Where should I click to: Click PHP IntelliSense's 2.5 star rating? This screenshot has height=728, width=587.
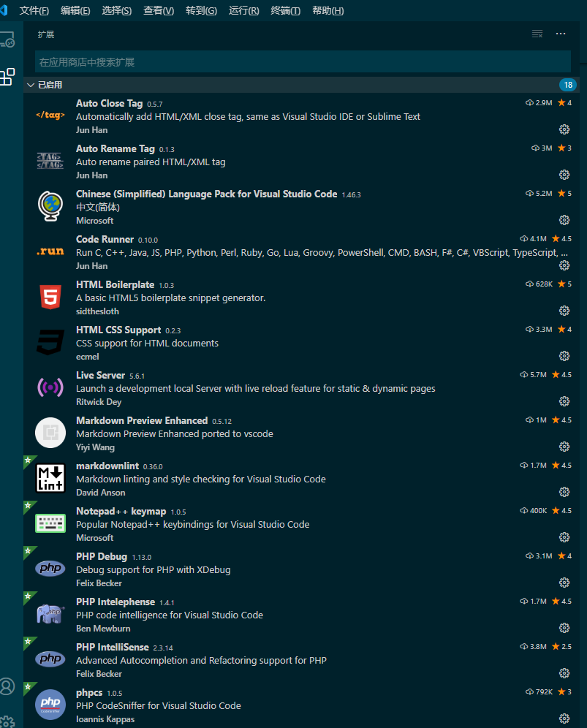coord(561,646)
